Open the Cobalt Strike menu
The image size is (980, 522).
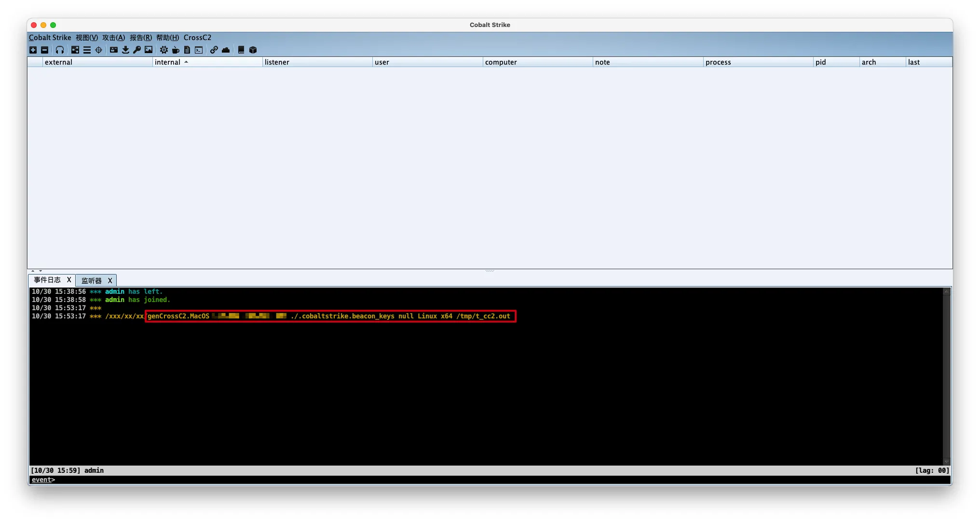(x=50, y=38)
